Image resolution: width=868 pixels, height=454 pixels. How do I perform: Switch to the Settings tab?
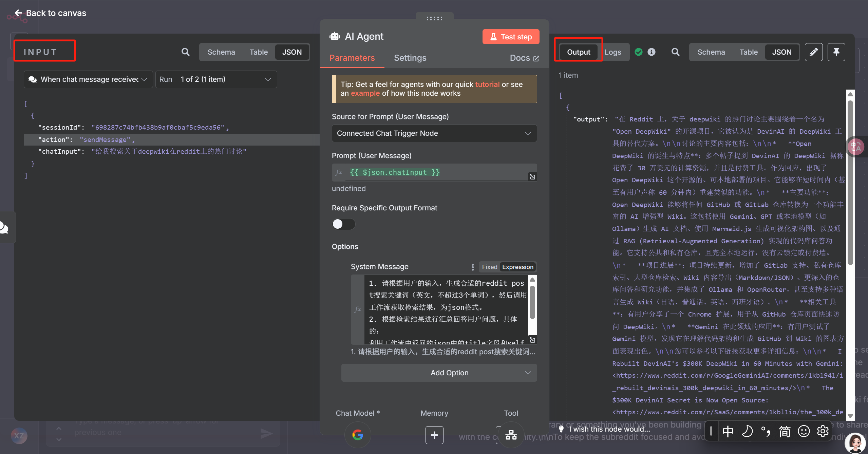pyautogui.click(x=410, y=58)
